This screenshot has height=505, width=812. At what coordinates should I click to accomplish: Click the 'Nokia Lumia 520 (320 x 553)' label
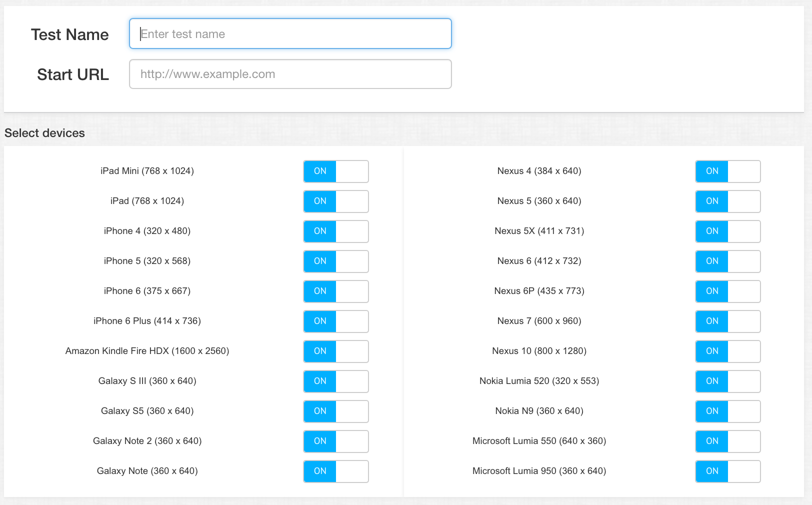coord(539,381)
